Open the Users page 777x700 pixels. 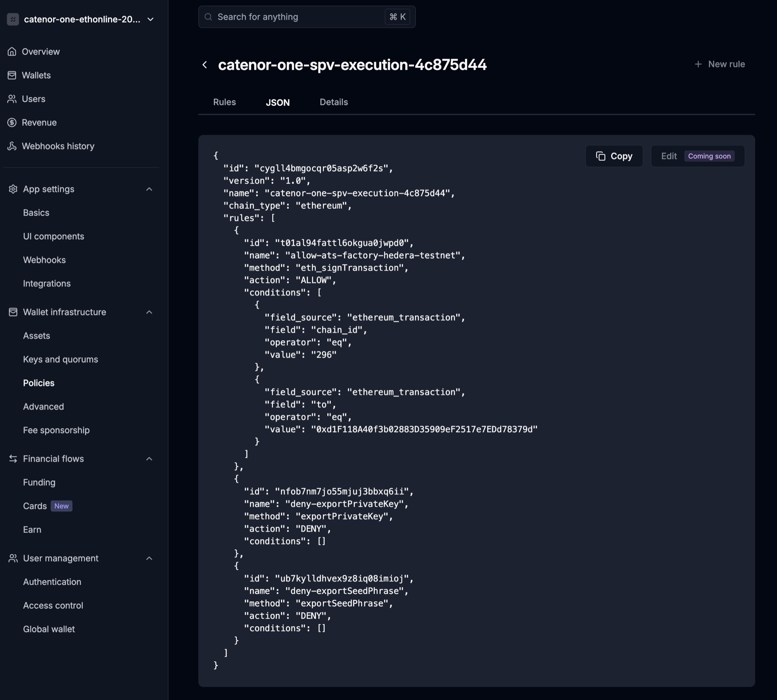coord(34,99)
